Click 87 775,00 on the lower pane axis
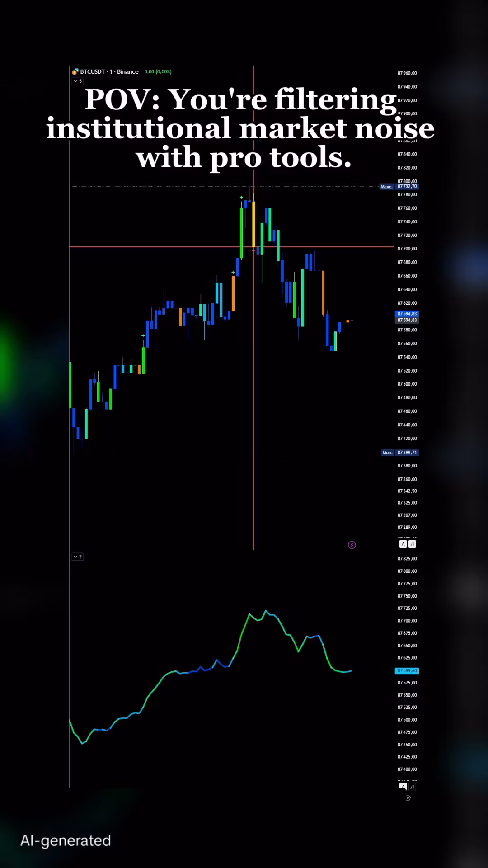 coord(407,584)
